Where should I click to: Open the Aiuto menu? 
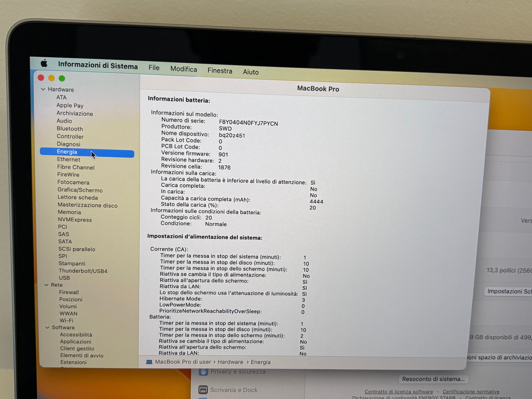(x=251, y=72)
